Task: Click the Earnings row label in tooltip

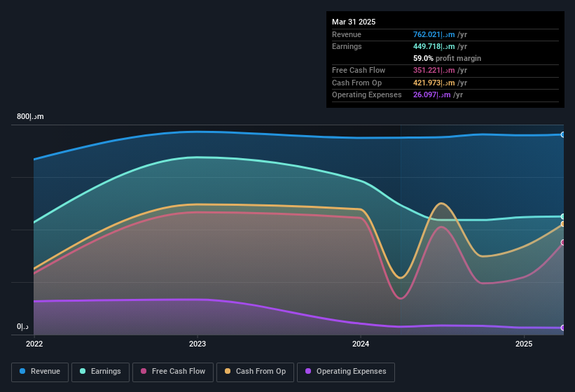Action: [347, 46]
